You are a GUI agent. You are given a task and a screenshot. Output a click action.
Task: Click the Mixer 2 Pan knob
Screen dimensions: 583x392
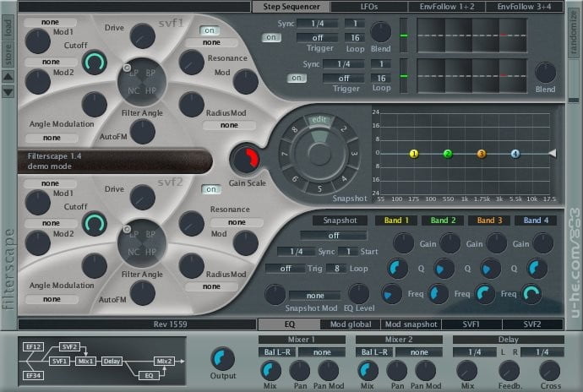397,370
